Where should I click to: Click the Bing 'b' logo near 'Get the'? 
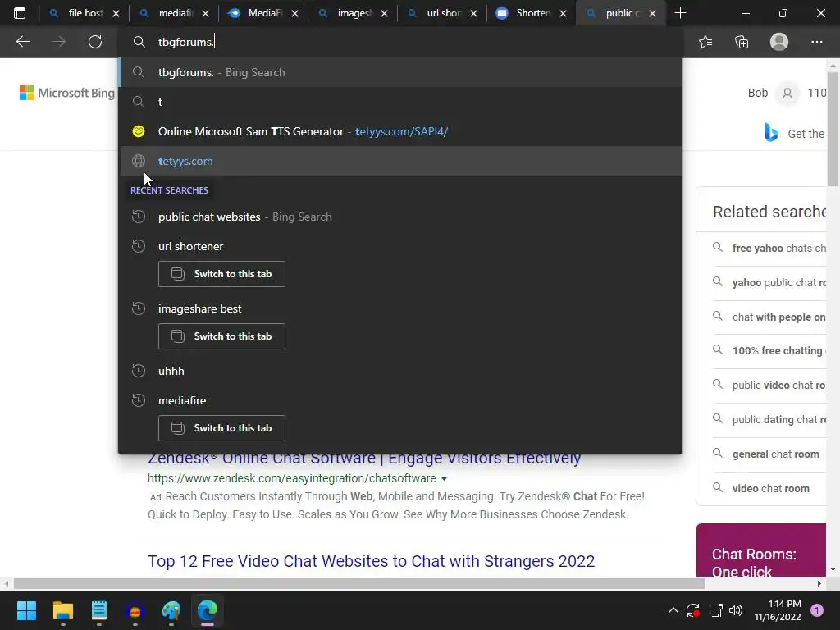pyautogui.click(x=771, y=132)
